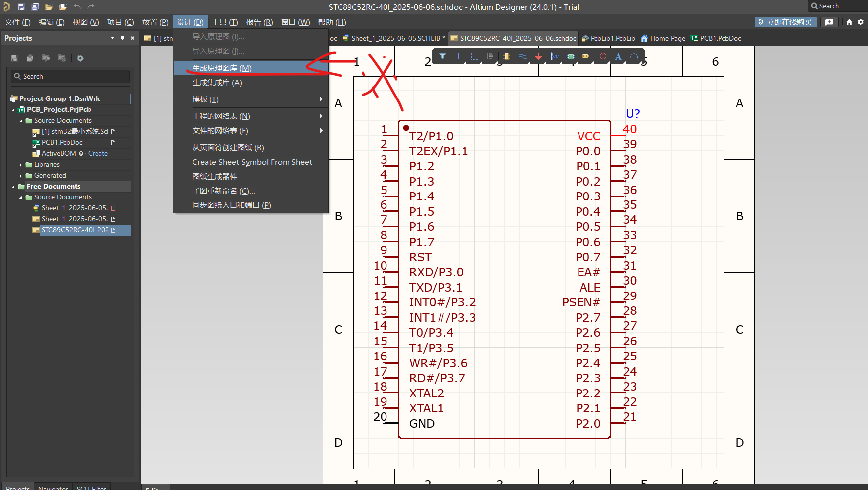The image size is (868, 490).
Task: Select the Signal Harness tool
Action: pos(554,56)
